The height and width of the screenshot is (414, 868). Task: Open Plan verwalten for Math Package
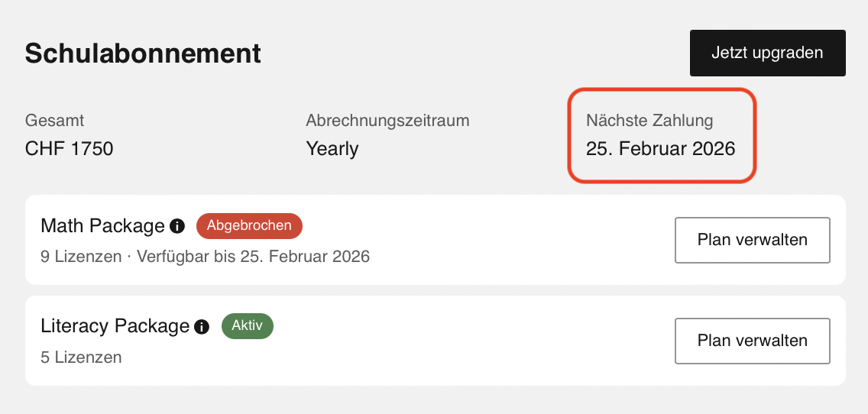pos(752,240)
